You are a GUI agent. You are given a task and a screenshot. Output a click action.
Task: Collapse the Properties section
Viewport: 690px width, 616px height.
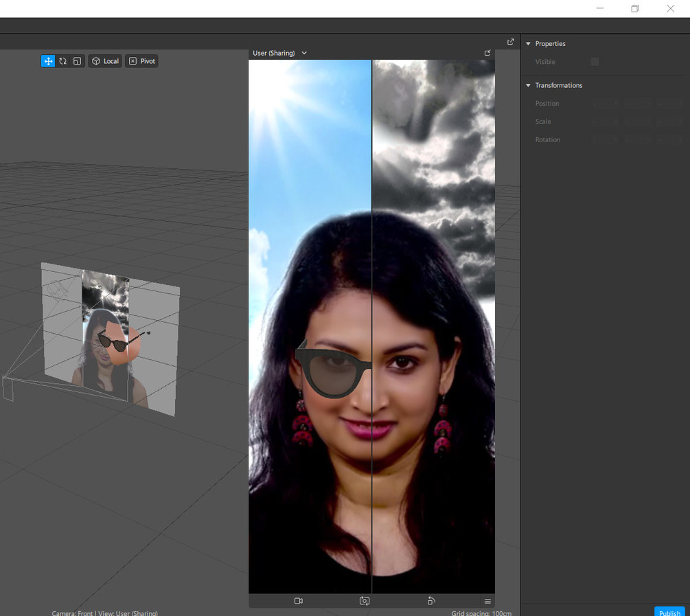click(528, 43)
